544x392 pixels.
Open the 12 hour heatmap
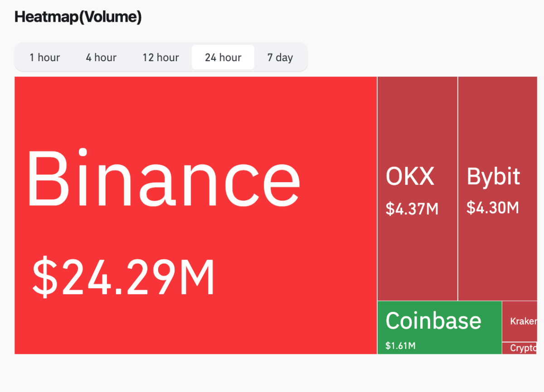(x=160, y=57)
